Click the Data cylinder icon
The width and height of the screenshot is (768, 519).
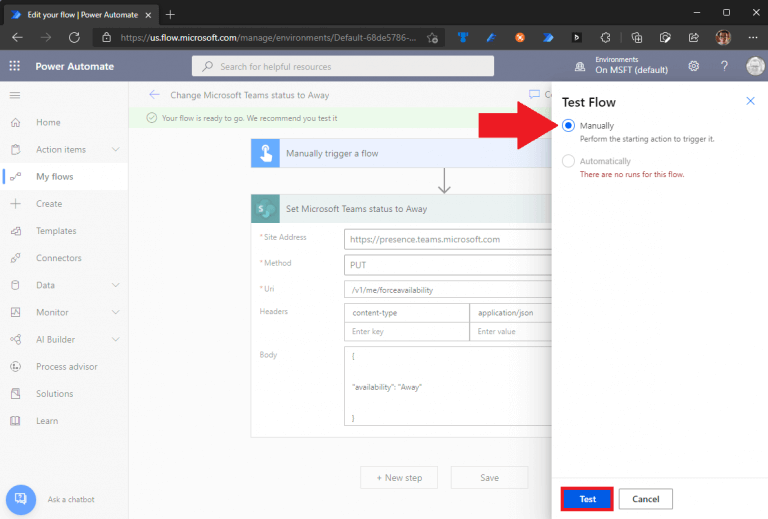(16, 285)
